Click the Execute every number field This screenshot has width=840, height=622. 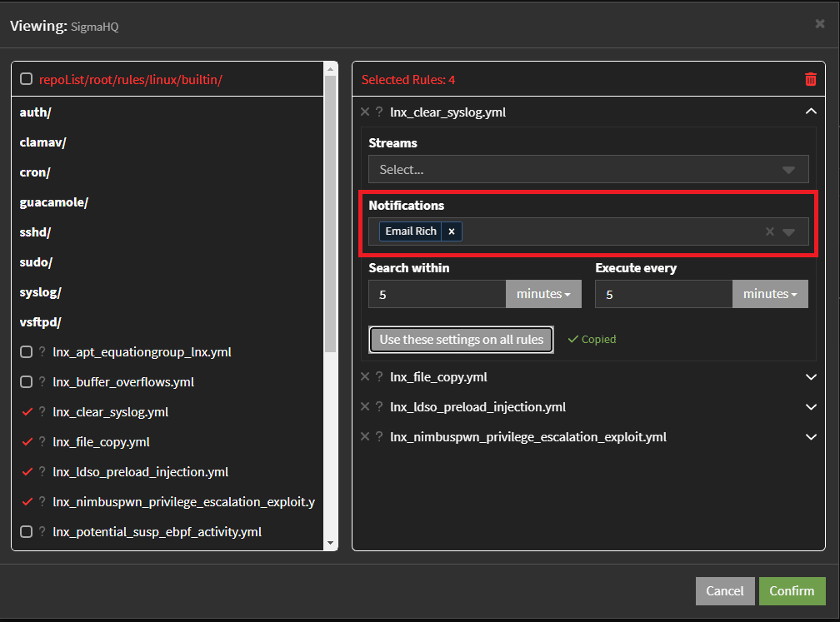tap(663, 294)
